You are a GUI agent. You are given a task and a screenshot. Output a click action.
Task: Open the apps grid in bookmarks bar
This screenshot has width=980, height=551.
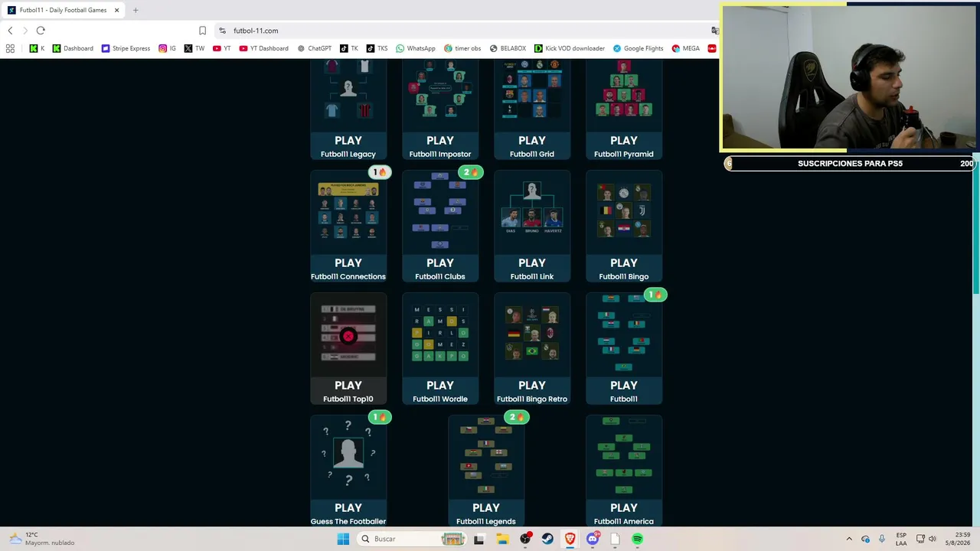(10, 48)
